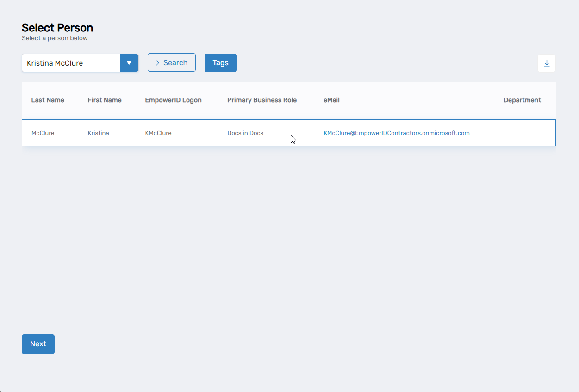Select the McClure last name cell
The height and width of the screenshot is (392, 579).
(x=43, y=133)
